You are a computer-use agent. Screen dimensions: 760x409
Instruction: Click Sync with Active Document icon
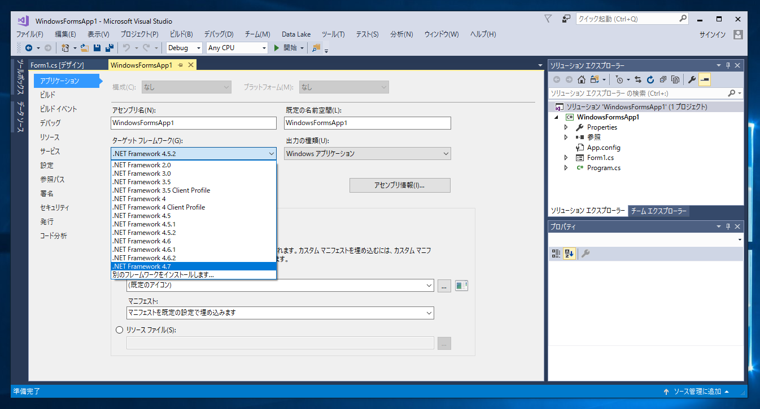click(x=638, y=79)
